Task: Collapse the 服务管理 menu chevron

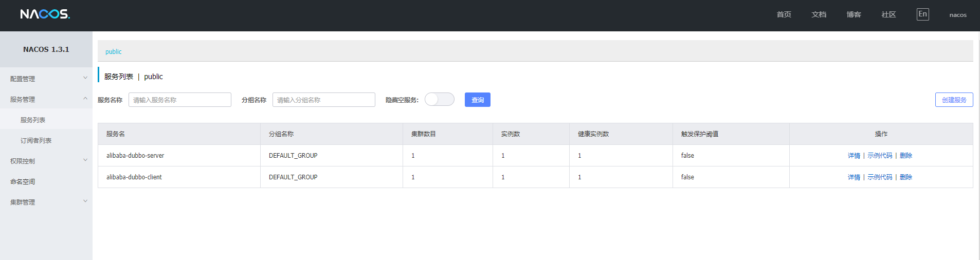Action: (85, 99)
